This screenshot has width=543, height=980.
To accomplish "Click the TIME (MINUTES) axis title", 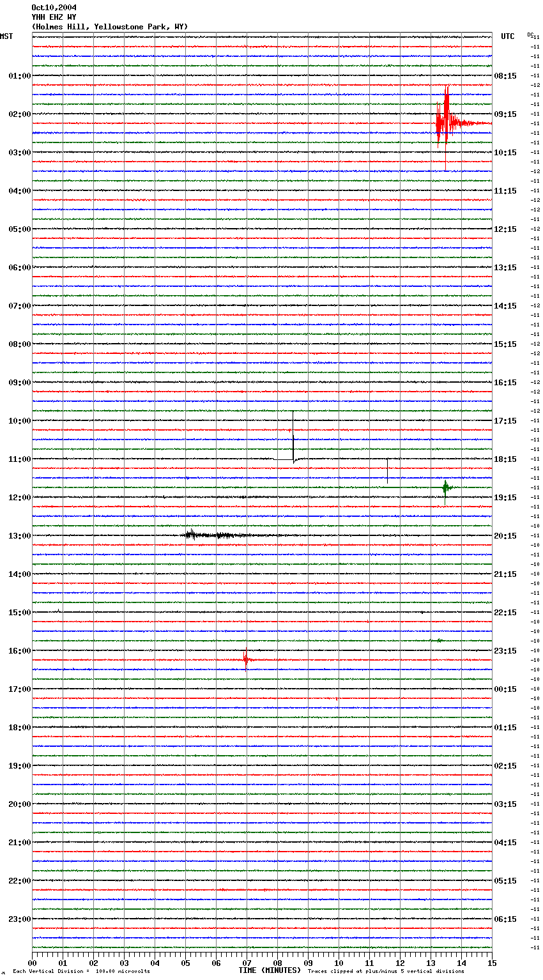I will (270, 970).
